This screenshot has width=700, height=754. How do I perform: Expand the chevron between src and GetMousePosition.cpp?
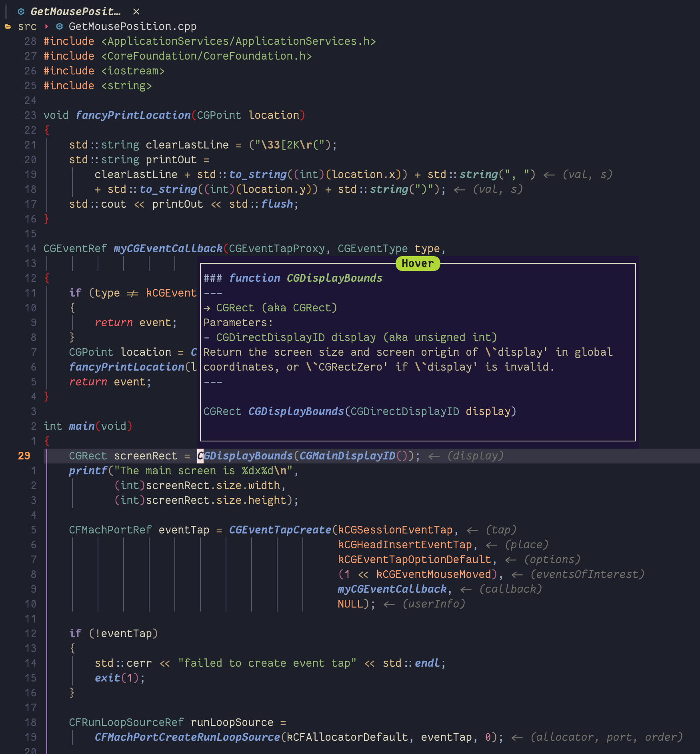pyautogui.click(x=46, y=26)
